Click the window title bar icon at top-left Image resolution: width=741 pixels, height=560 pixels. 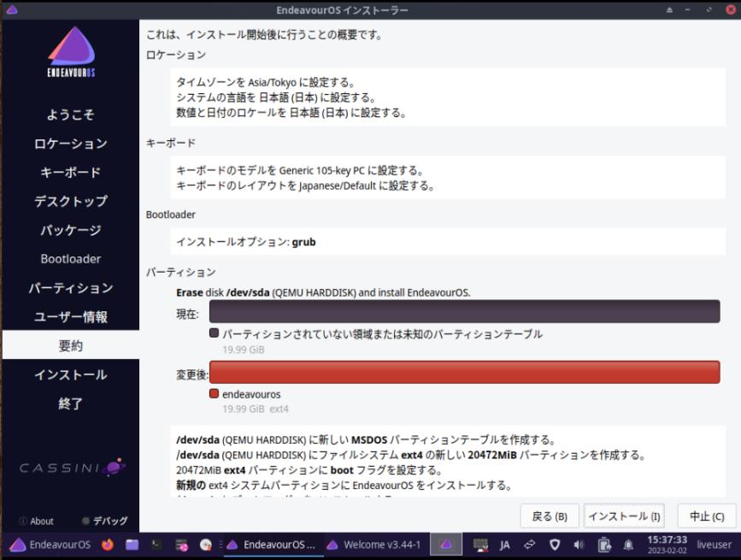coord(12,9)
